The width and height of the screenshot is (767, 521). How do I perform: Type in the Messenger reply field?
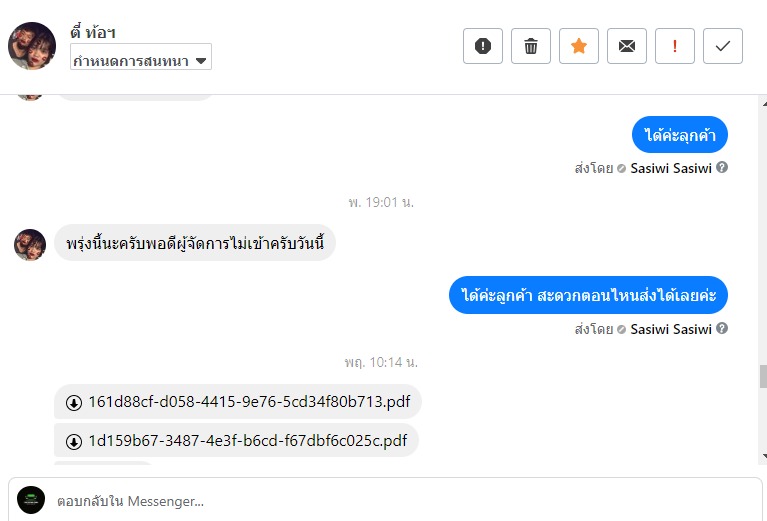tap(400, 500)
